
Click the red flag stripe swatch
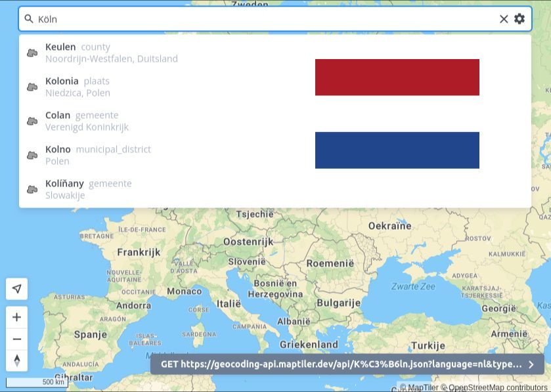[397, 77]
